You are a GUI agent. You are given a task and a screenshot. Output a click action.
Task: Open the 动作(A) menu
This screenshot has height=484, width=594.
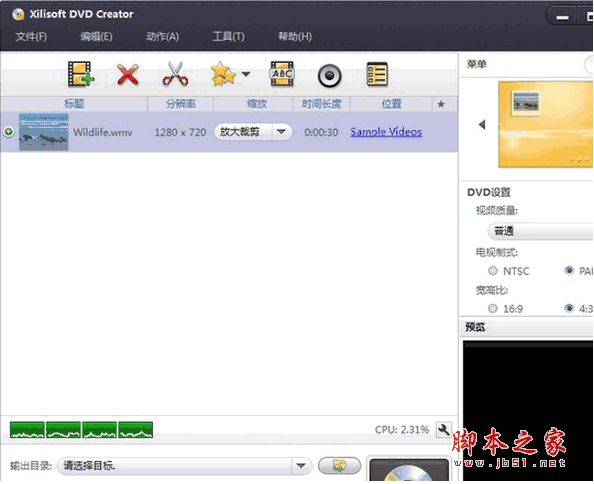(163, 36)
